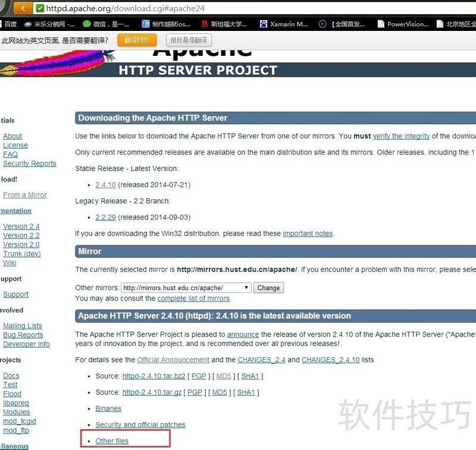Screen dimensions: 476x450
Task: Open the CHANGES_2.4 link
Action: 261,360
